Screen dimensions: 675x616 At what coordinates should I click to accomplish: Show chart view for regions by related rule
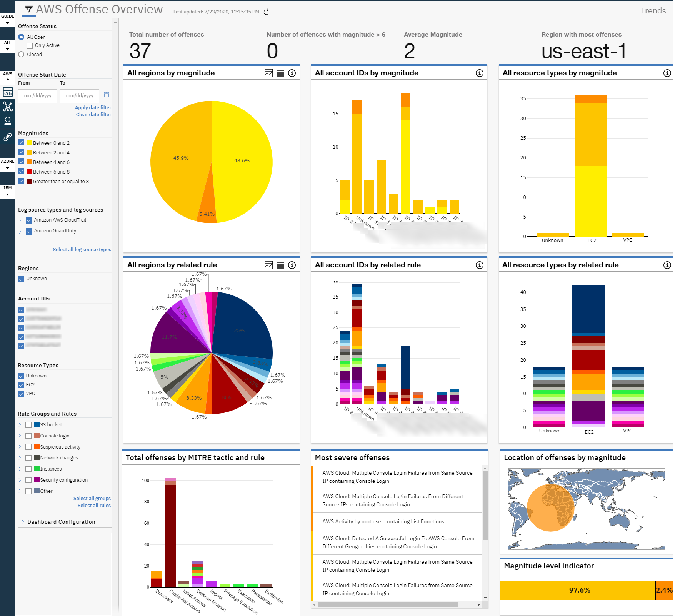(269, 265)
